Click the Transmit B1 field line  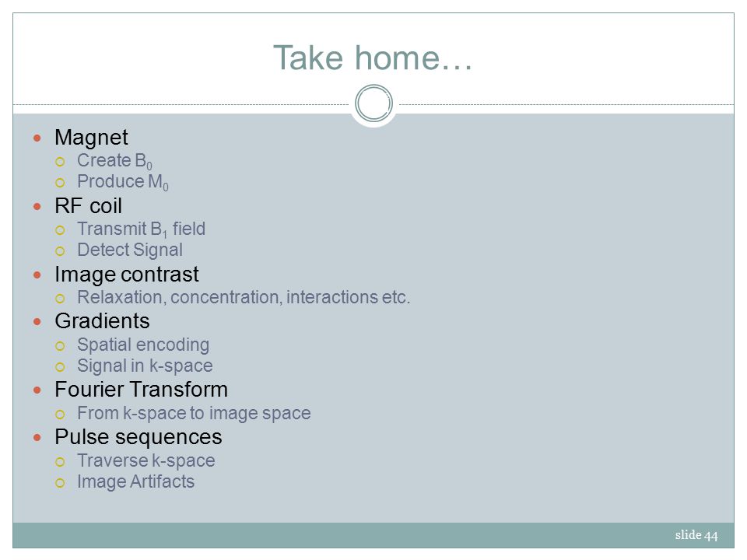pyautogui.click(x=141, y=229)
